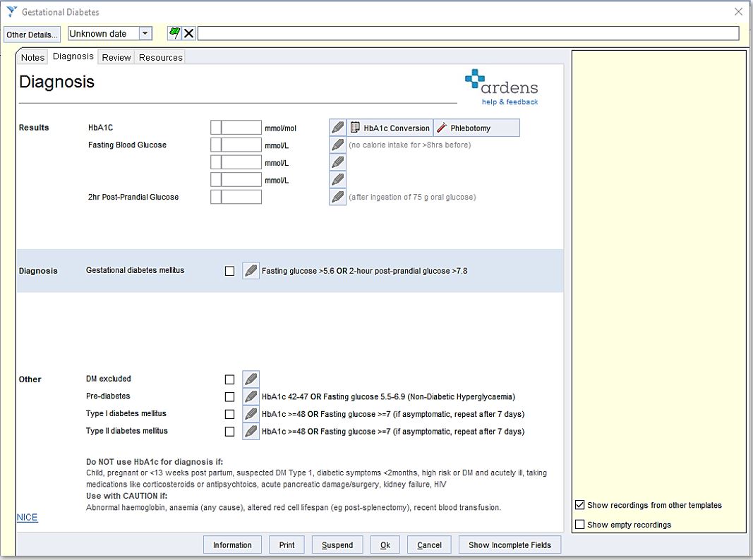The height and width of the screenshot is (560, 753).
Task: Click the black X icon beside the flag
Action: coord(188,33)
